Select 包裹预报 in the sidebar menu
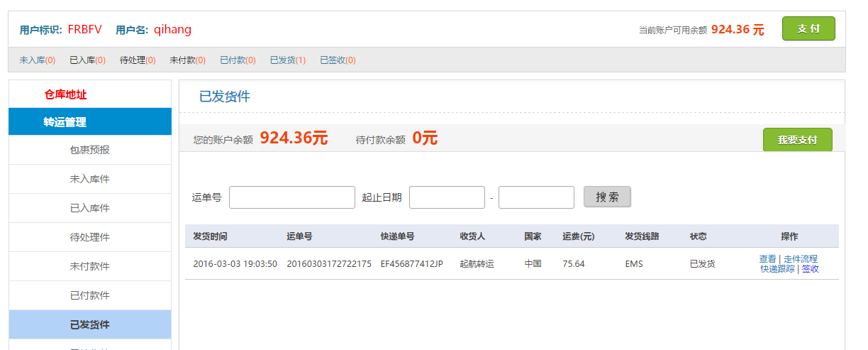This screenshot has height=350, width=868. [89, 150]
